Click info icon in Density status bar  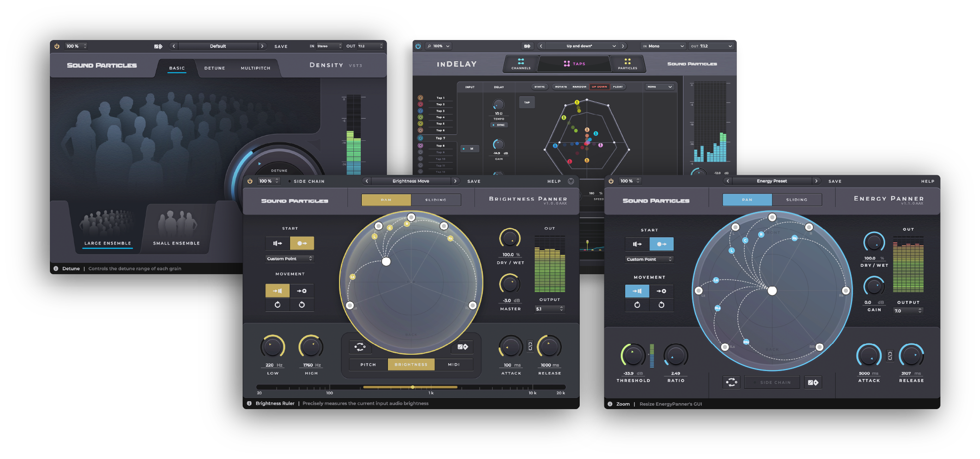tap(56, 269)
